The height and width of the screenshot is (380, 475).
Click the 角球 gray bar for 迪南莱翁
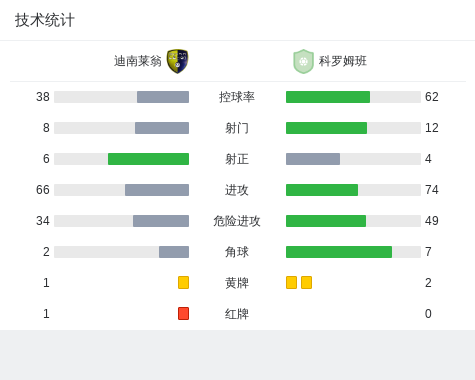pos(174,252)
